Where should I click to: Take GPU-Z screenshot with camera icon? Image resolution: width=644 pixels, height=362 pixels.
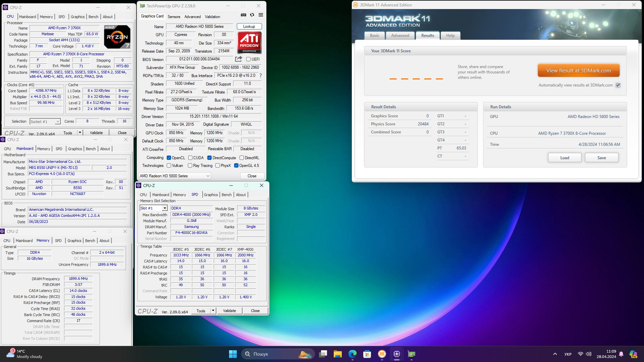(x=244, y=15)
